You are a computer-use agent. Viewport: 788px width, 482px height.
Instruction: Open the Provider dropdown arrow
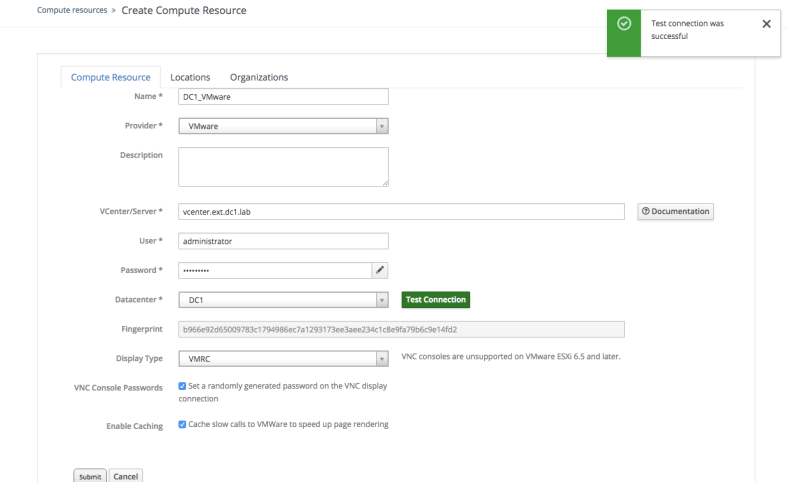(x=381, y=126)
